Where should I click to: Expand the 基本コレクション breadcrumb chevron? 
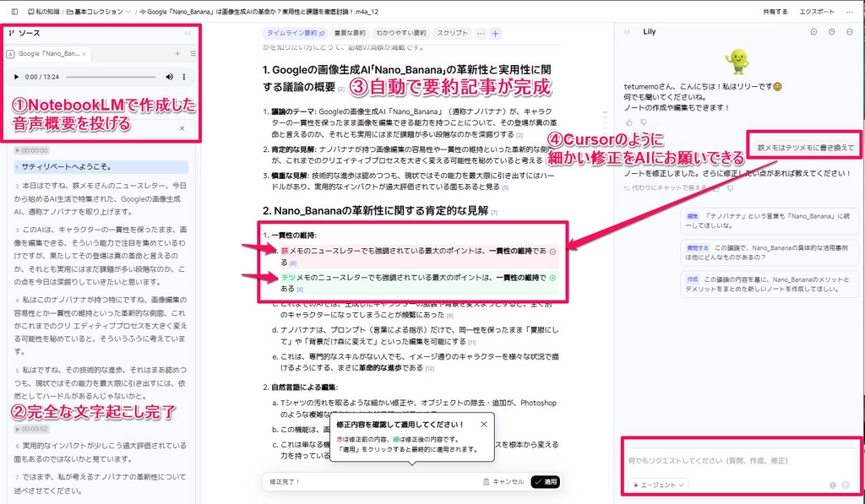pos(128,11)
